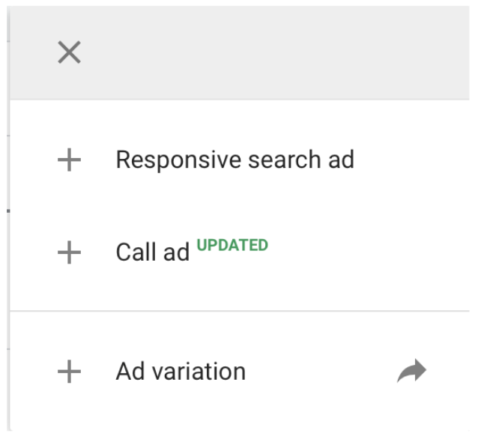Viewport: 481px width, 448px height.
Task: Click the gray header bar right of X
Action: click(285, 52)
